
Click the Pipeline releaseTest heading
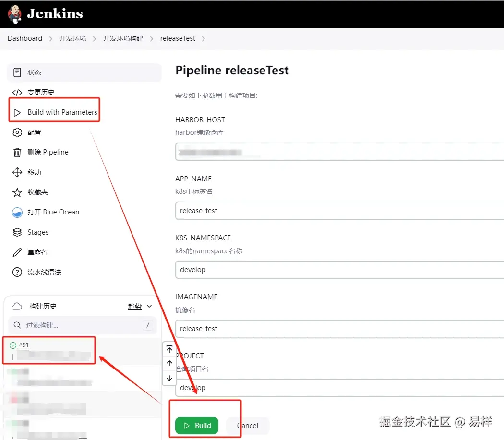[232, 71]
